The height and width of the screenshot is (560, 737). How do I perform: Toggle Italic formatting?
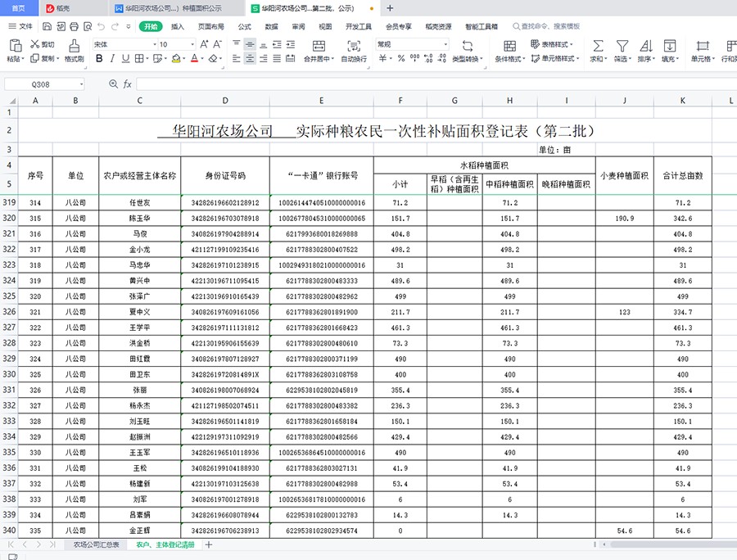click(x=113, y=59)
